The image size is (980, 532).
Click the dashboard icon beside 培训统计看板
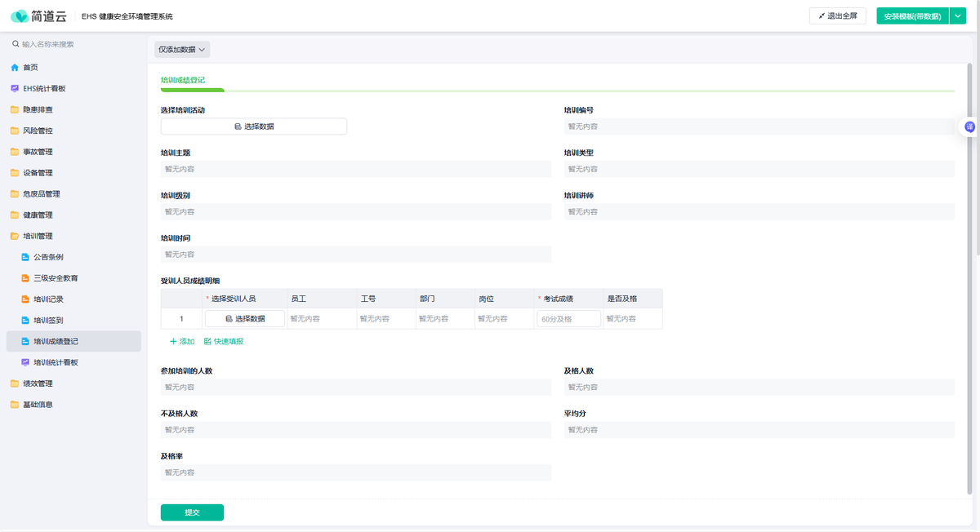click(x=25, y=362)
